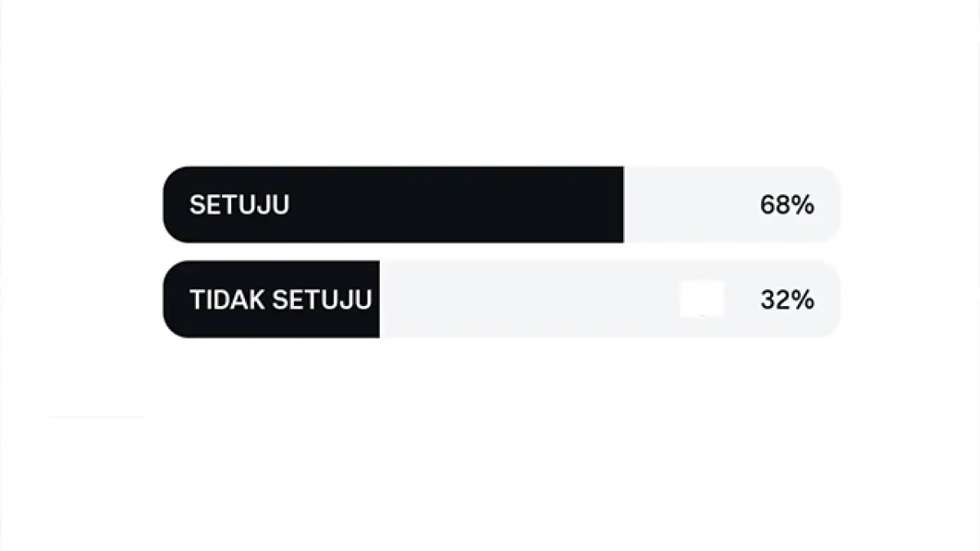Click the small white square beside 32%

tap(702, 299)
